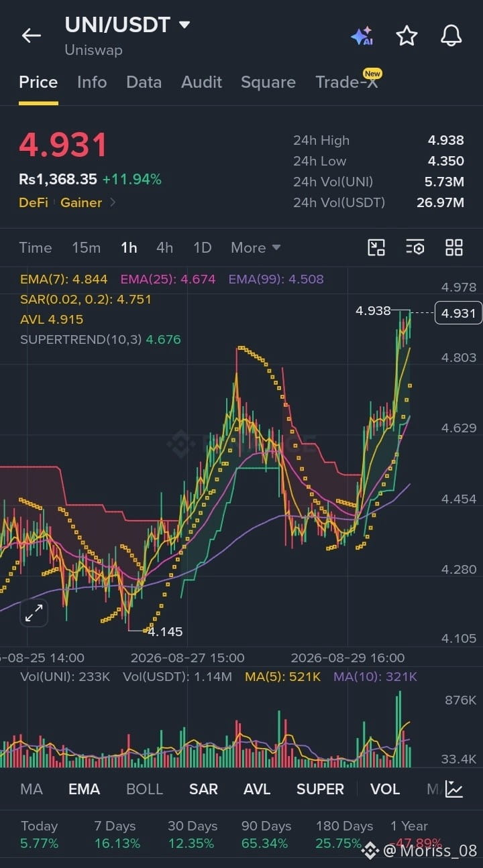This screenshot has height=868, width=483.
Task: Open chart drawing tool icon
Action: tap(376, 247)
